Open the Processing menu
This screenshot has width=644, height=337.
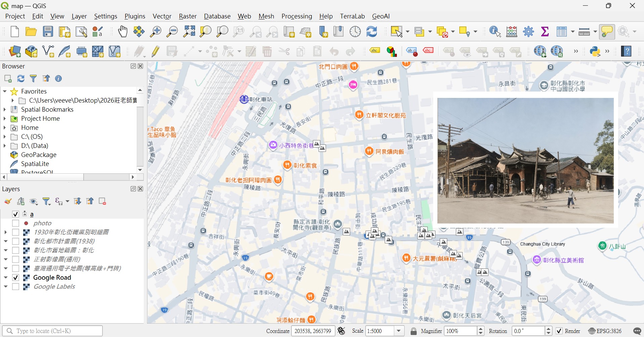(x=297, y=16)
